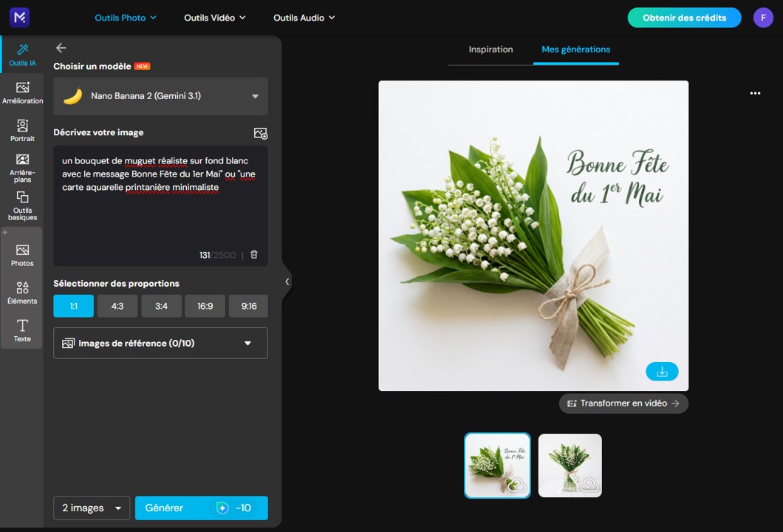Open the Nano Banana 2 model dropdown

click(161, 96)
